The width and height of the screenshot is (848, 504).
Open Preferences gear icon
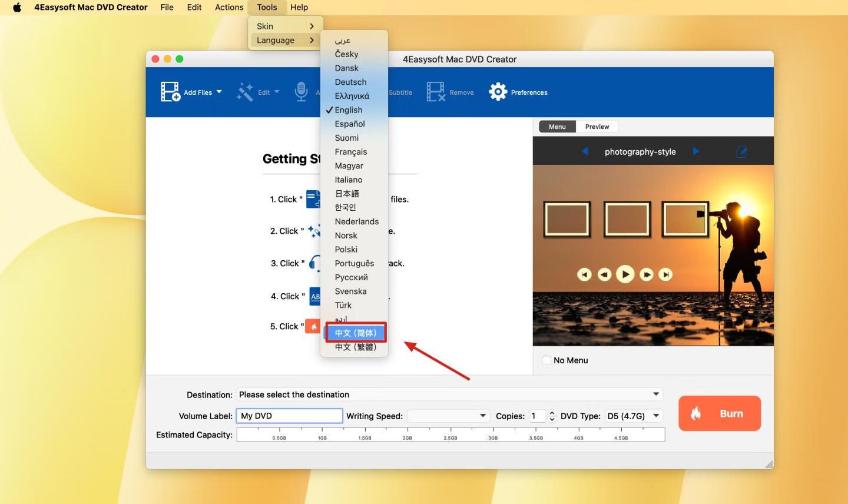(x=498, y=92)
